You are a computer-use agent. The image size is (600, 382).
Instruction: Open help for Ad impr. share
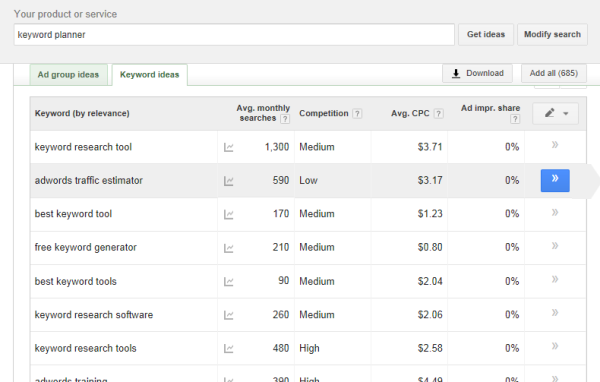(515, 119)
